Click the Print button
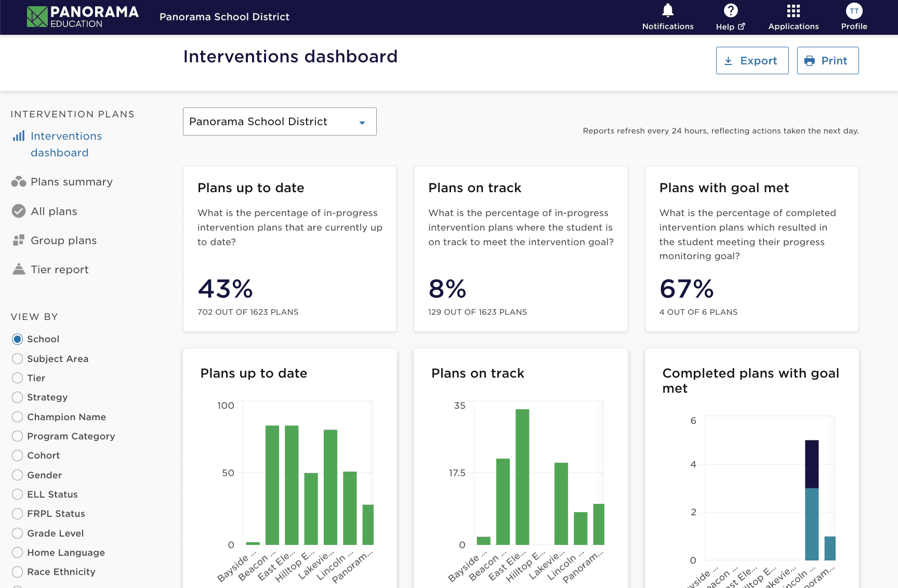 [828, 61]
